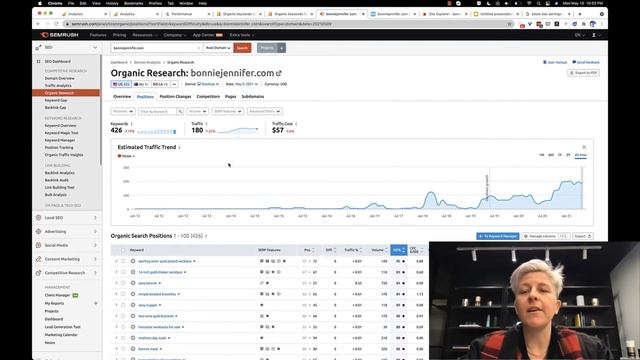Click the Advertising target icon
Image resolution: width=640 pixels, height=360 pixels.
(38, 231)
